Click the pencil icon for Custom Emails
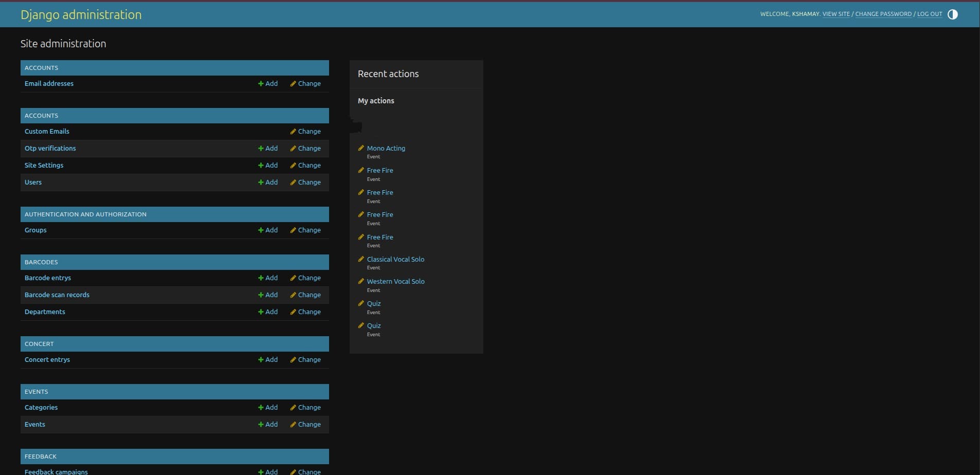The width and height of the screenshot is (980, 475). tap(293, 132)
